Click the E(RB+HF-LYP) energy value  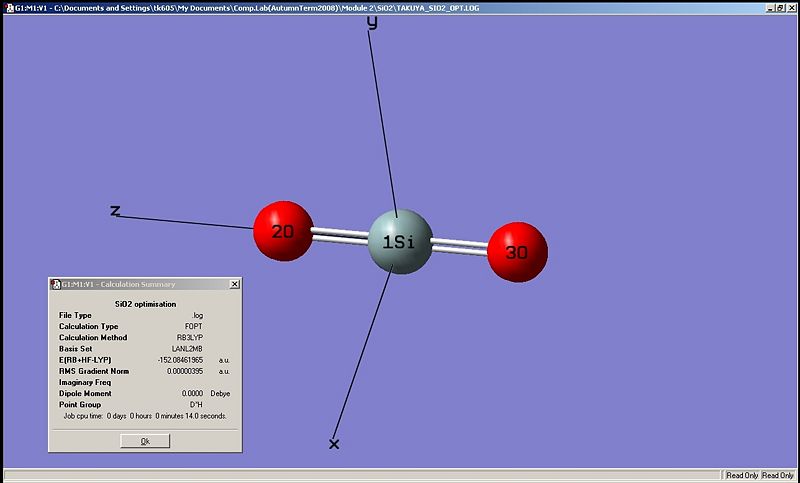[180, 359]
